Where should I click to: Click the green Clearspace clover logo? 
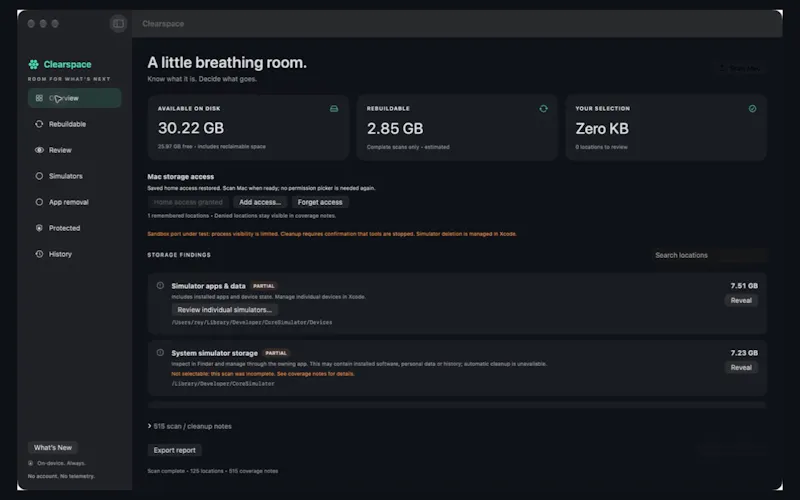34,64
